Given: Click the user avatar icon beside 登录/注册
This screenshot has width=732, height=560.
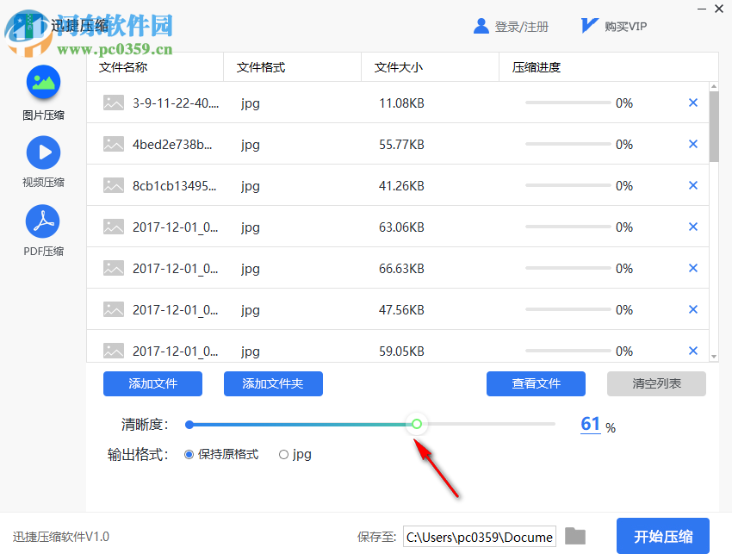Looking at the screenshot, I should click(x=481, y=25).
